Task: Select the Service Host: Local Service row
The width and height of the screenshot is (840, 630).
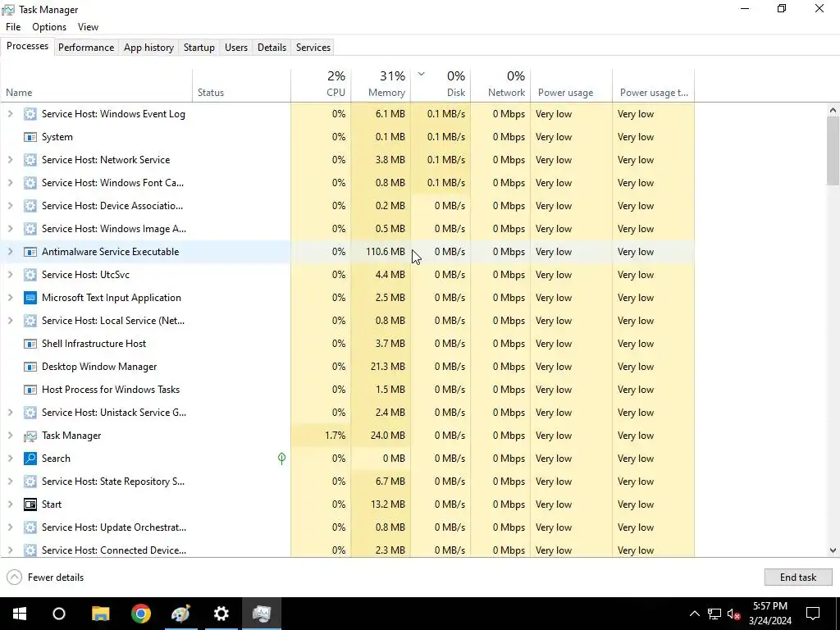Action: (x=347, y=321)
